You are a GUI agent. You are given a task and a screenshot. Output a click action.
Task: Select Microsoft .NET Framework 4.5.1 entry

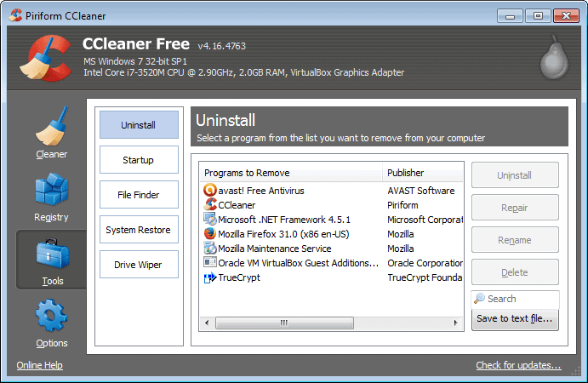[x=284, y=220]
